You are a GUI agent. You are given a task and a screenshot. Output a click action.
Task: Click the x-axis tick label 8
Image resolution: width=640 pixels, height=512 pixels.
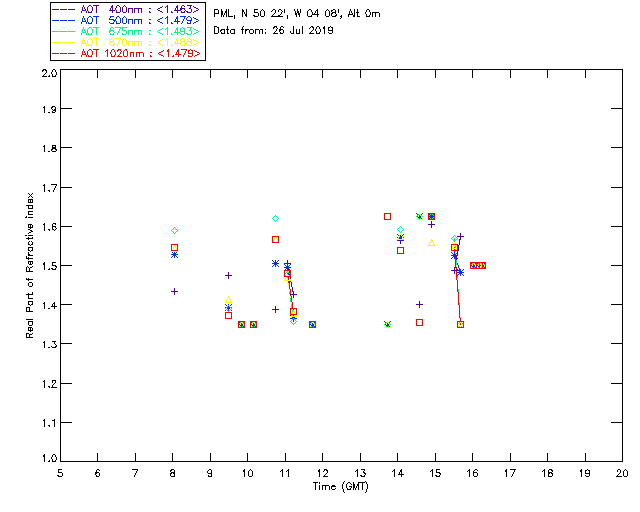(x=173, y=473)
